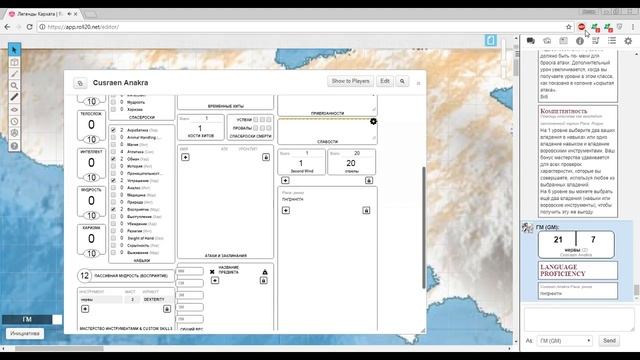
Task: Tick Мудрость saving throw checkbox
Action: (x=113, y=102)
